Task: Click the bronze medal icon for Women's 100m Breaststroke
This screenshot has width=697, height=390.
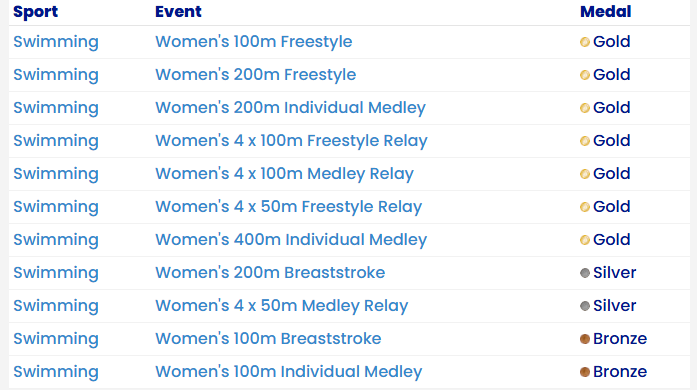Action: tap(585, 339)
